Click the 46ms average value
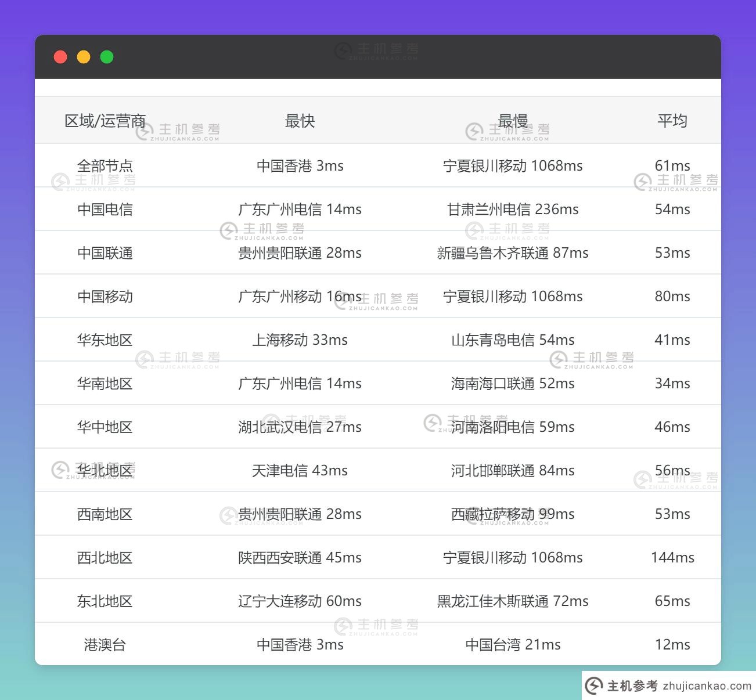756x700 pixels. click(x=672, y=427)
